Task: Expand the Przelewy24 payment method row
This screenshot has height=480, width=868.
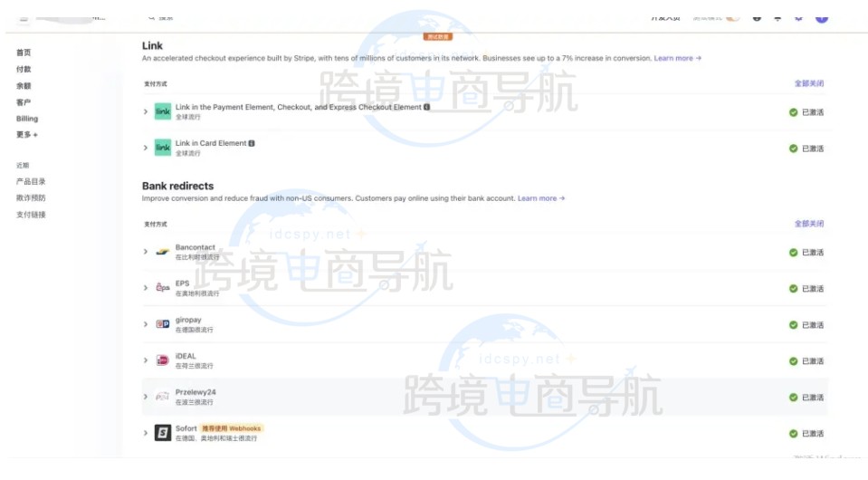Action: [146, 397]
